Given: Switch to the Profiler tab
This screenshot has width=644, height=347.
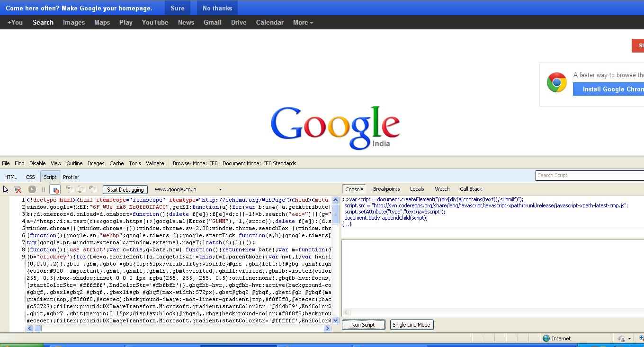Looking at the screenshot, I should (71, 177).
